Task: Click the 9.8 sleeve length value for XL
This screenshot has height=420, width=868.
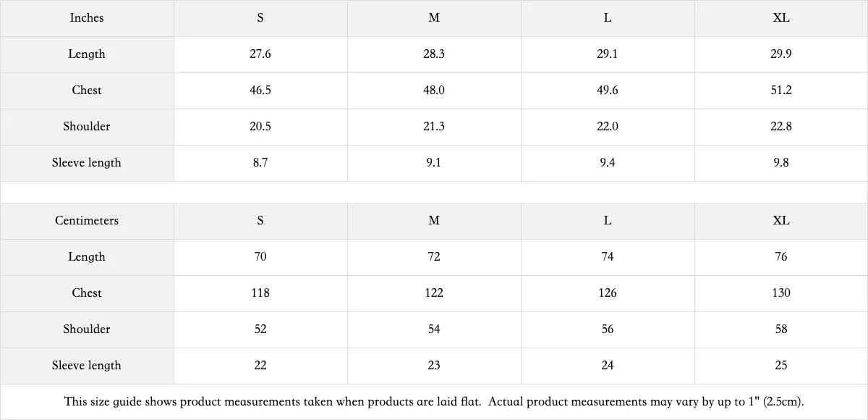Action: point(781,163)
